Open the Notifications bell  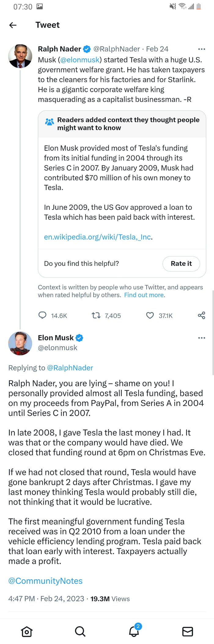pyautogui.click(x=134, y=631)
